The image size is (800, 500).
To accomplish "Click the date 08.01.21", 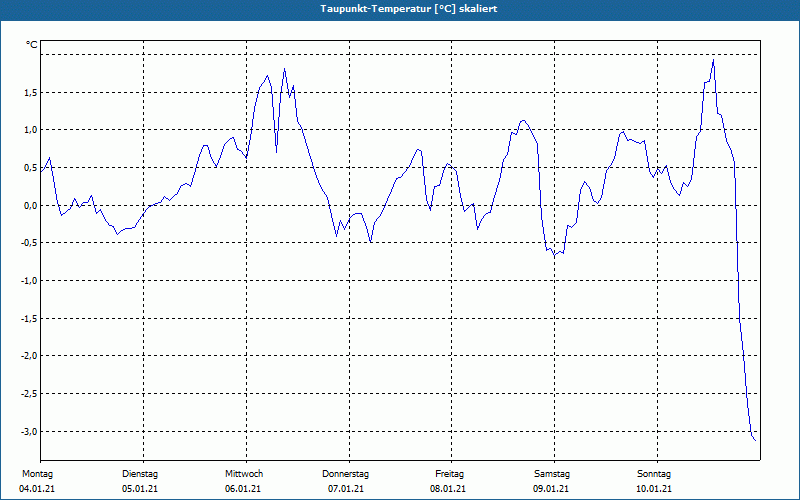I will click(447, 489).
